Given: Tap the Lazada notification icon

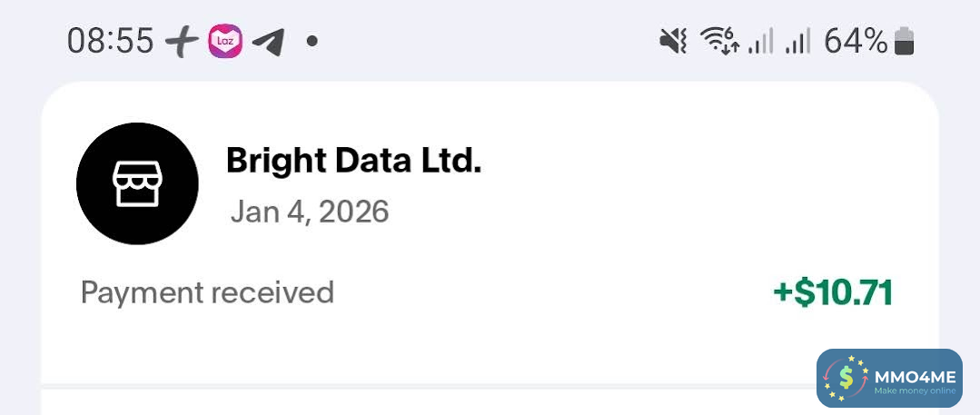Looking at the screenshot, I should tap(225, 41).
